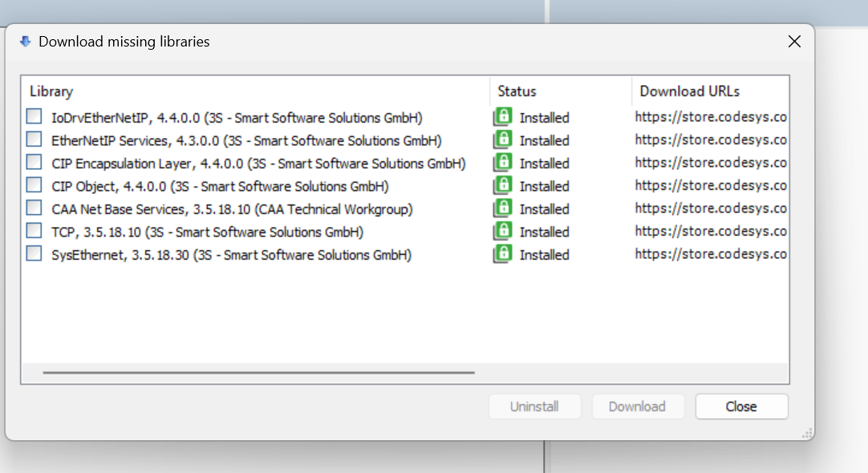Click the Download button
This screenshot has height=473, width=868.
tap(638, 406)
